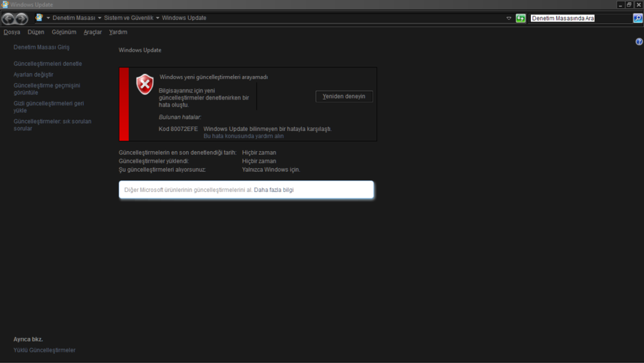Open the blue help question mark icon
Screen dimensions: 644x363
[x=639, y=42]
